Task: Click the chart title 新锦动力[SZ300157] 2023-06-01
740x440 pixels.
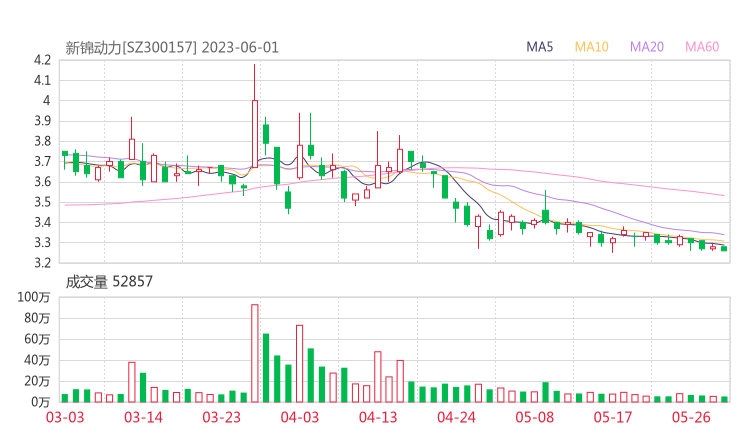Action: [172, 48]
